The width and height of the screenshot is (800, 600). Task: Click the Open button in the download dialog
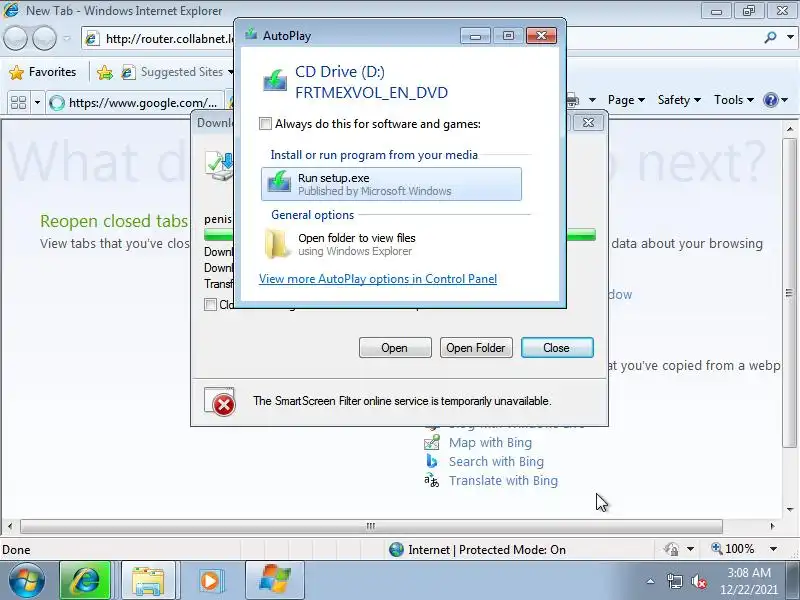(x=395, y=347)
